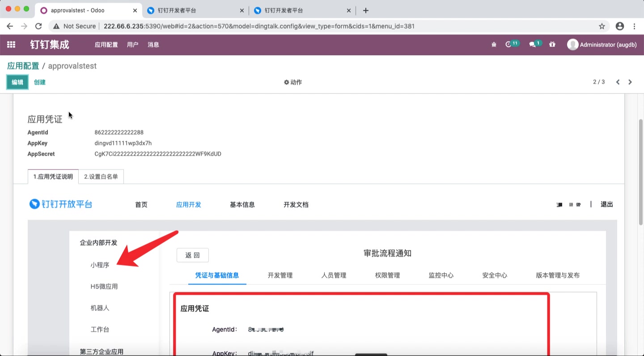Select the 凭证与基础信息 tab

(217, 275)
